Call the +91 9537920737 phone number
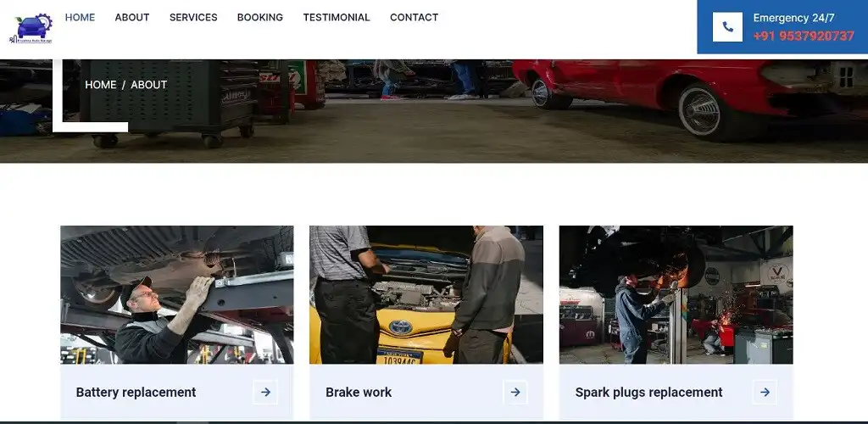 (803, 36)
